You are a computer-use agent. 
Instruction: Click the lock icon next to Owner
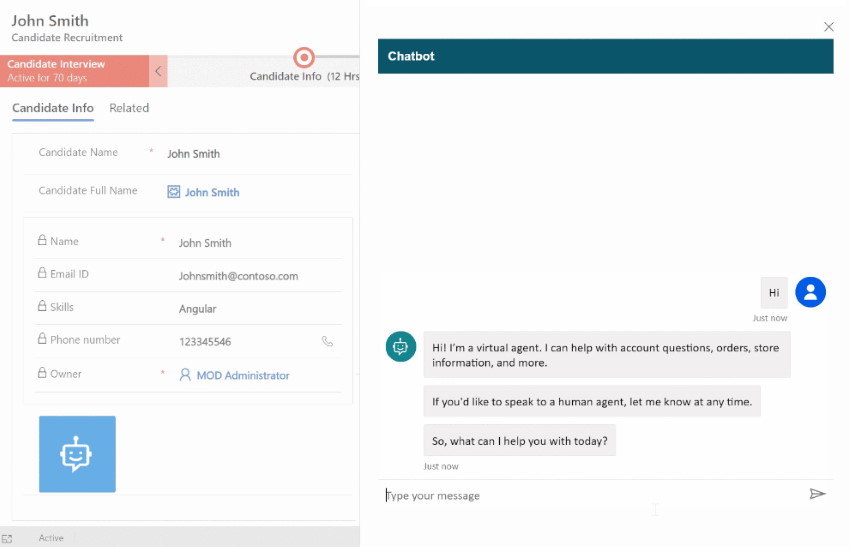(42, 372)
